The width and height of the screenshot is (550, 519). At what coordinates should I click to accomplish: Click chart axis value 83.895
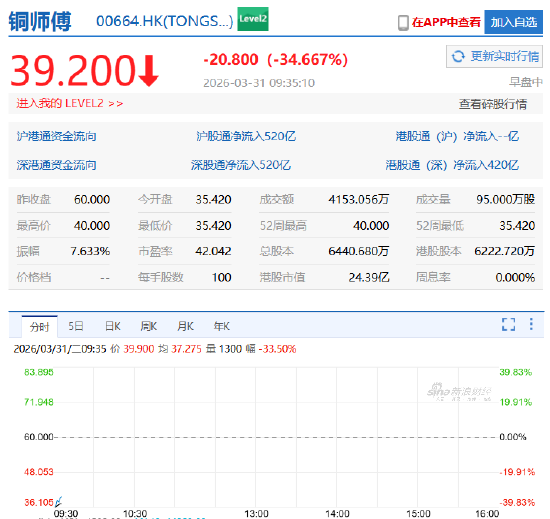point(39,372)
